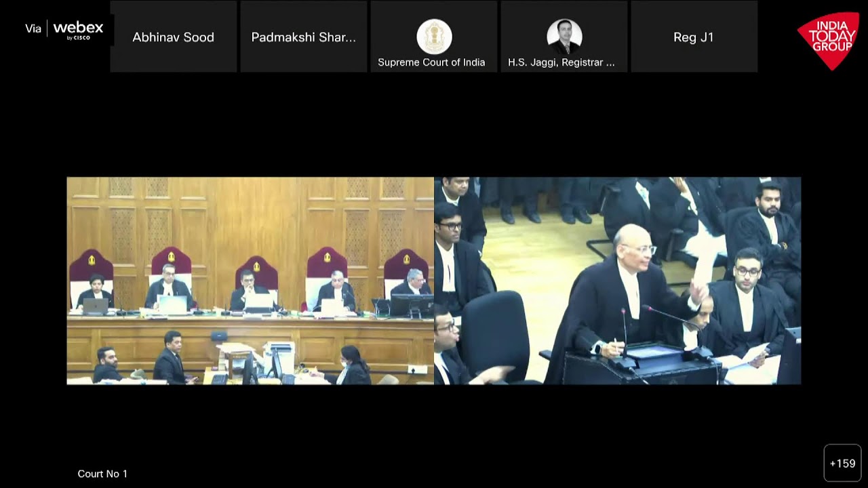Click the India Today Group logo
Screen dimensions: 868x488
[829, 41]
